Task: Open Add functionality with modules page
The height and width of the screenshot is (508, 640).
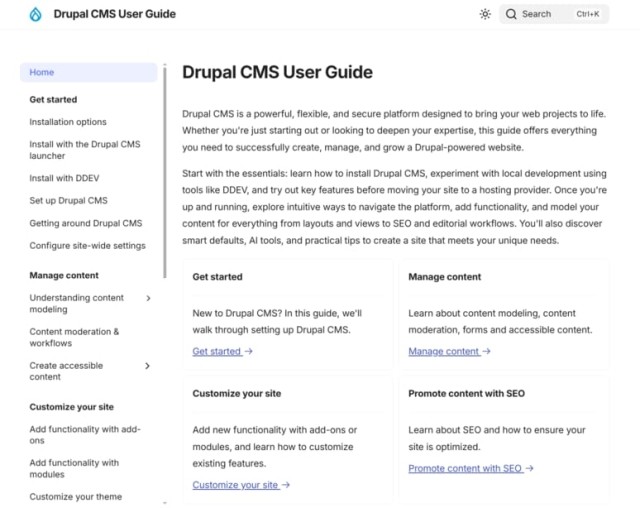Action: click(74, 468)
